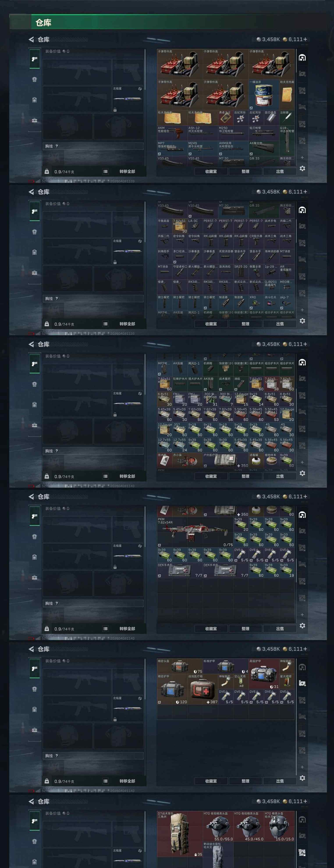Select the XRO sight attachment

(256, 302)
